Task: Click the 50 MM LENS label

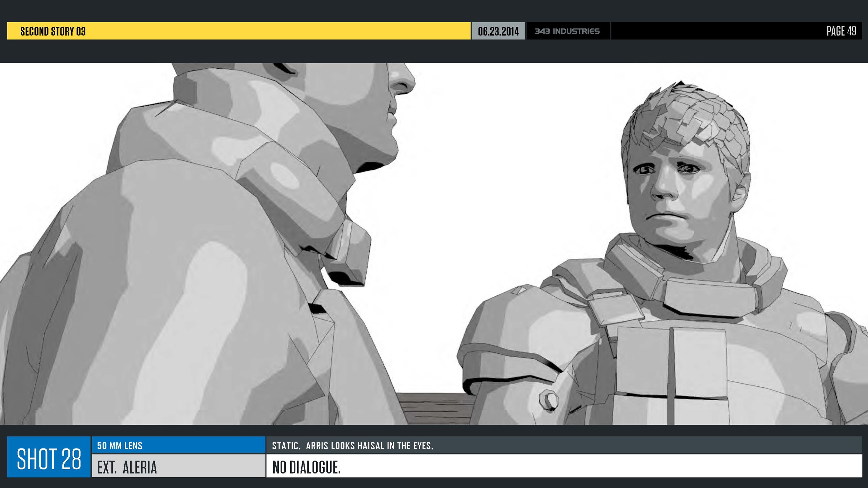Action: click(120, 446)
